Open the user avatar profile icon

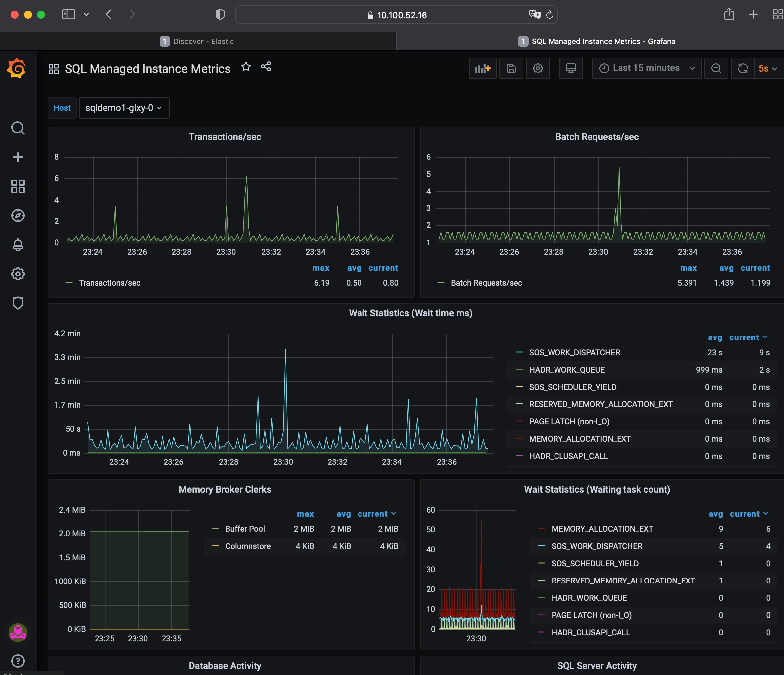pos(18,632)
